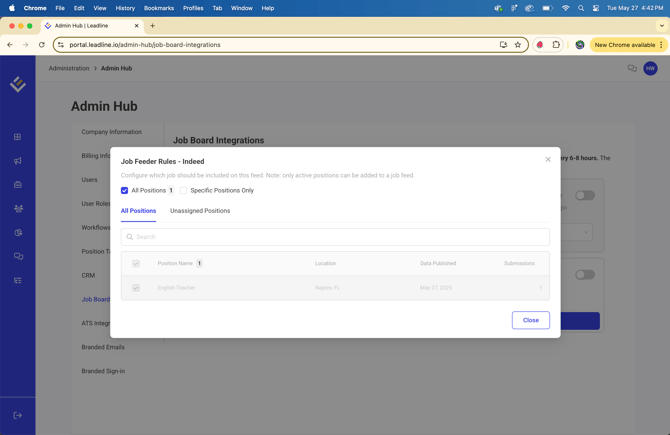670x435 pixels.
Task: Open the dashboard grid icon in sidebar
Action: point(18,137)
